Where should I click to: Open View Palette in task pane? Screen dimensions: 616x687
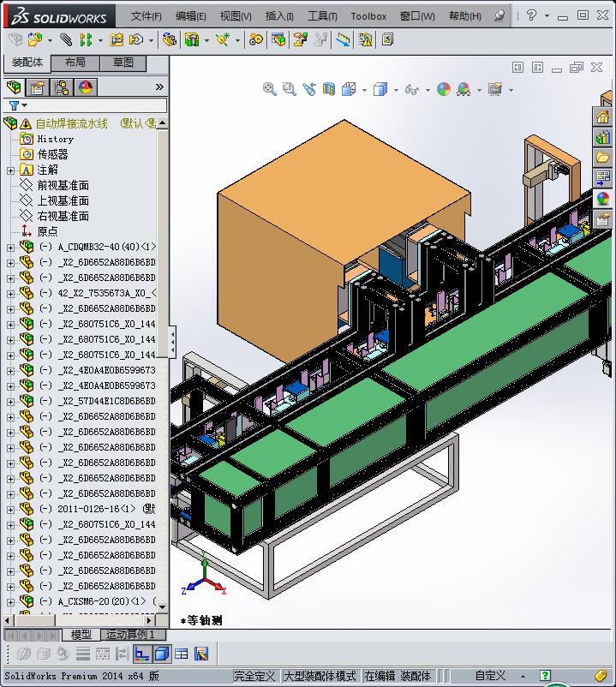tap(602, 177)
